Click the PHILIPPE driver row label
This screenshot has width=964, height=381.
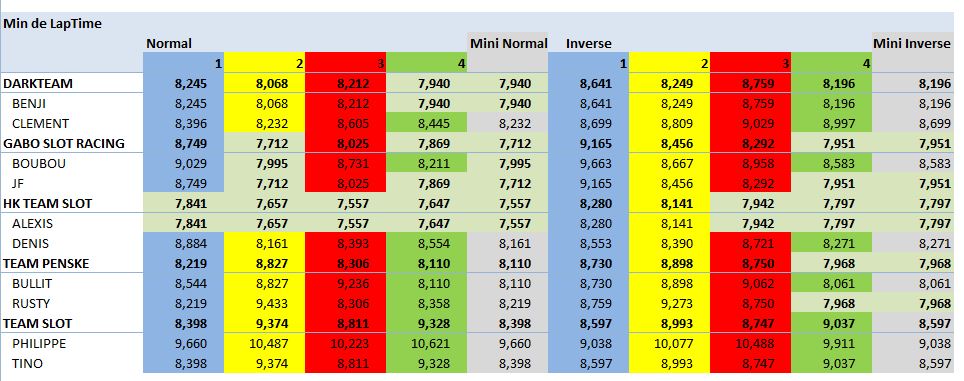point(39,344)
